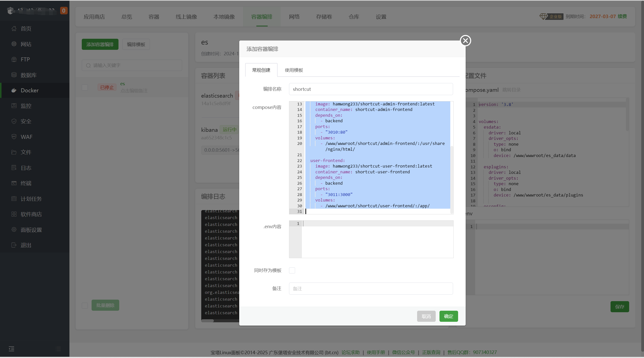Click the monitor icon beside 监控
Screen dimensions: 644x358
coord(14,106)
